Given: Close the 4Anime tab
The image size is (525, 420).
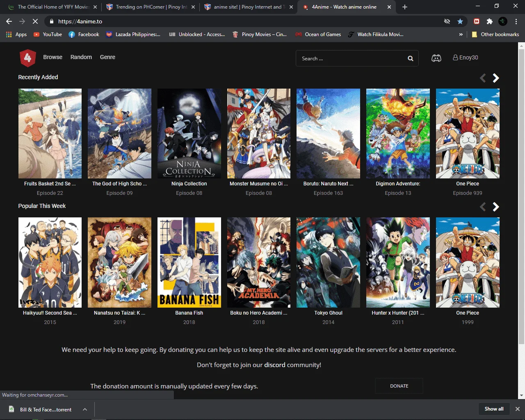Looking at the screenshot, I should (x=389, y=7).
